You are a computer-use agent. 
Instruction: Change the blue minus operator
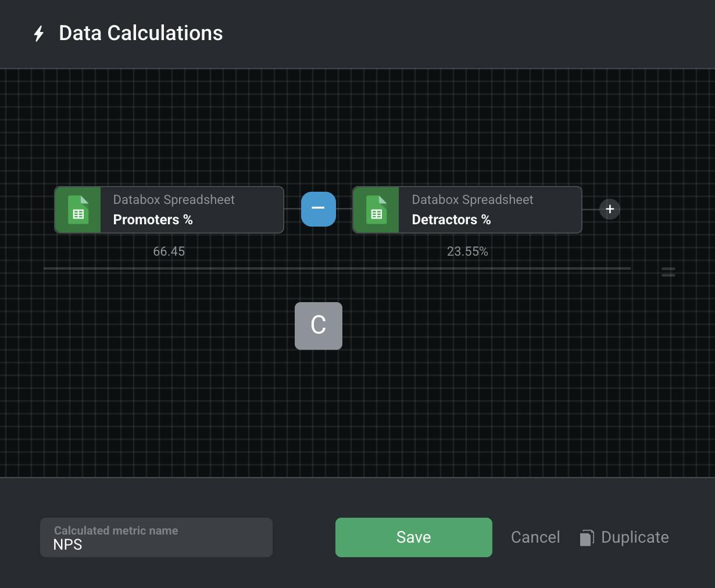[319, 209]
